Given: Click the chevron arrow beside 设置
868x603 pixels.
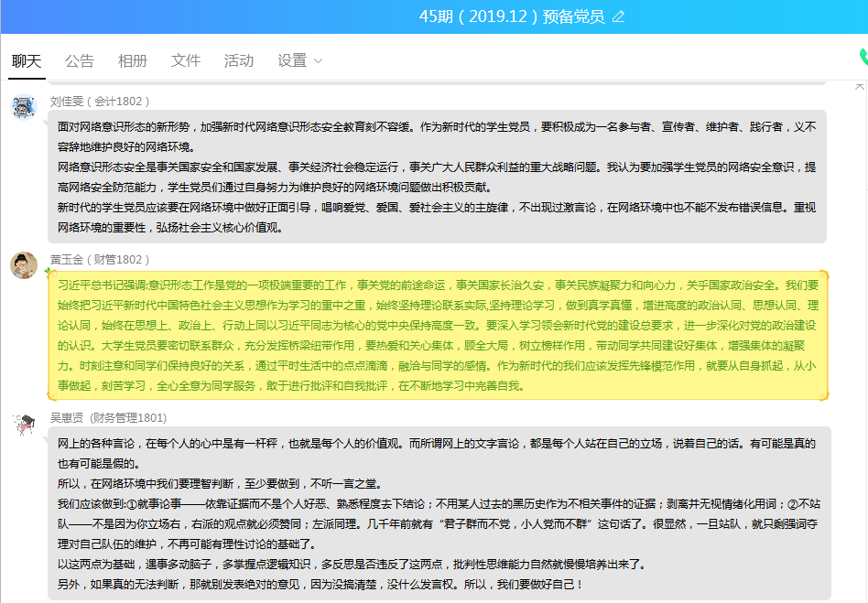Looking at the screenshot, I should pos(319,61).
